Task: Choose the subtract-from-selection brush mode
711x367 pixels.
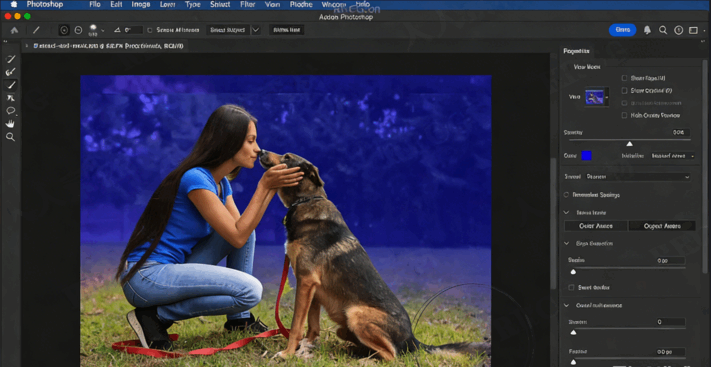Action: tap(78, 30)
